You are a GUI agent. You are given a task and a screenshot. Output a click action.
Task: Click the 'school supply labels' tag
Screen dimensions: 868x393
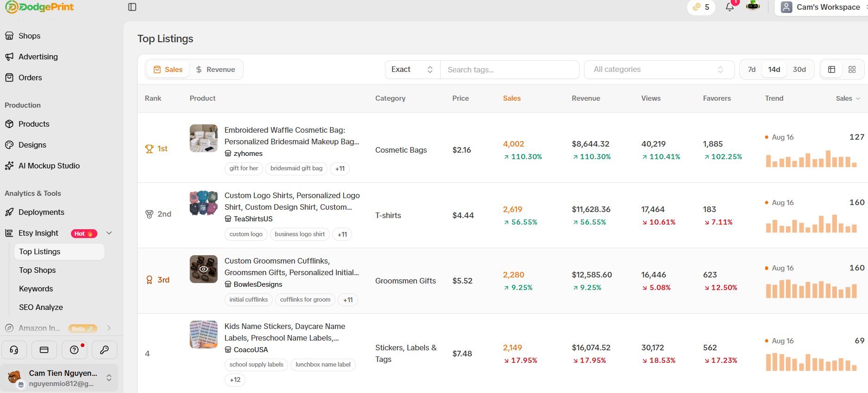pos(256,365)
